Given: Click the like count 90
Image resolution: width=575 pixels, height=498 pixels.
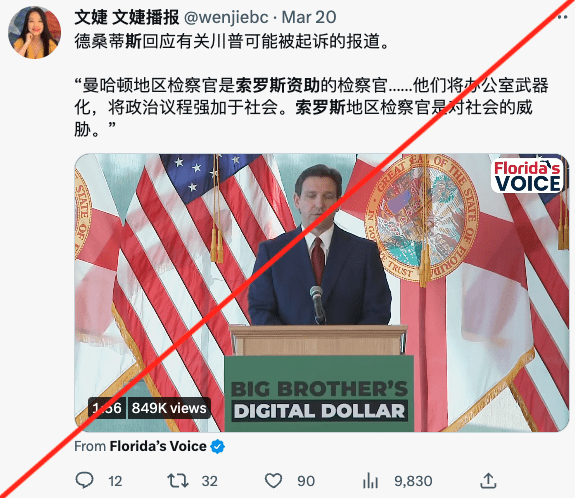Looking at the screenshot, I should click(x=306, y=481).
